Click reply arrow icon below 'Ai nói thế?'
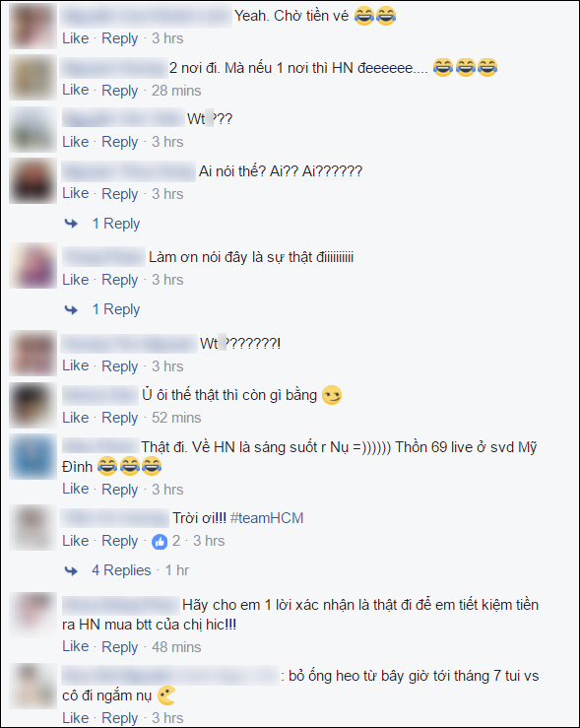The image size is (580, 728). click(x=71, y=224)
